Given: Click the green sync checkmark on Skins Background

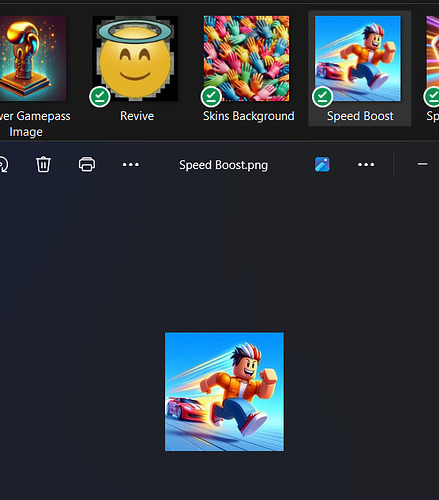Looking at the screenshot, I should tap(211, 97).
